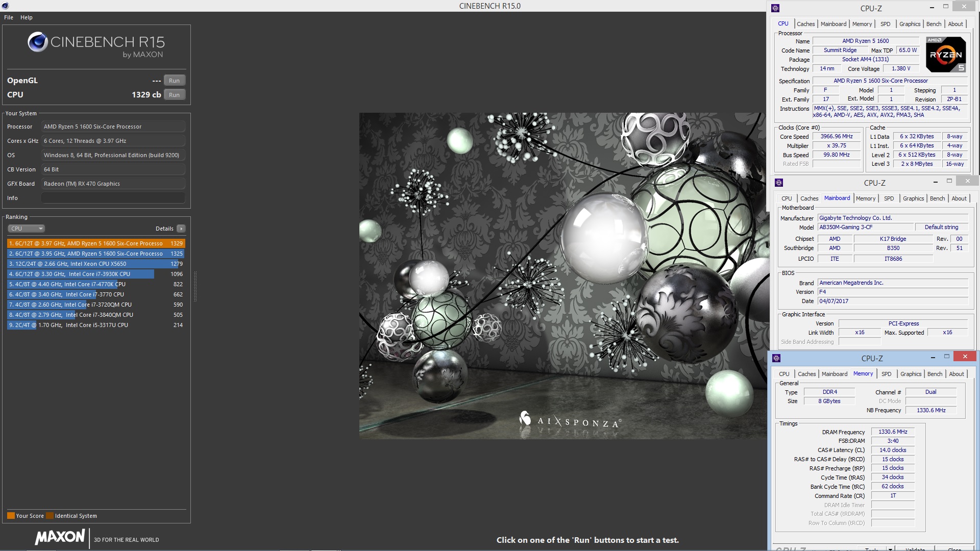Minimize the bottom CPU-Z window
Image resolution: width=980 pixels, height=551 pixels.
[x=933, y=357]
